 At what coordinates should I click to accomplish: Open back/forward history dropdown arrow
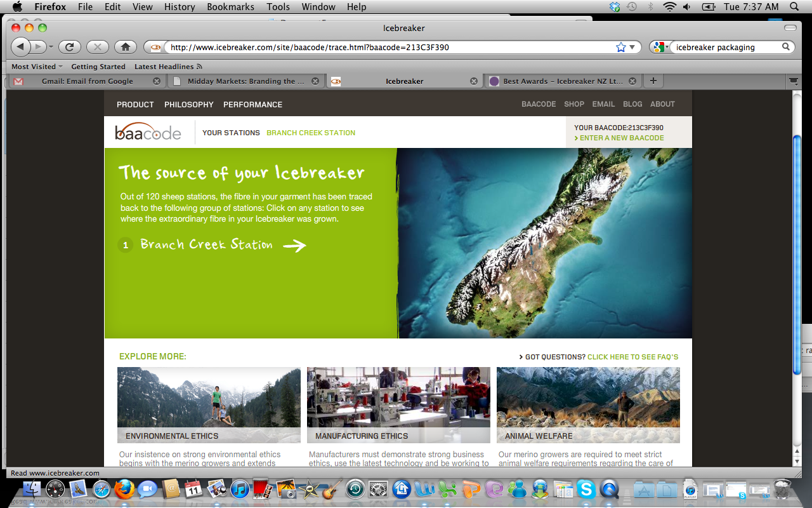(50, 46)
